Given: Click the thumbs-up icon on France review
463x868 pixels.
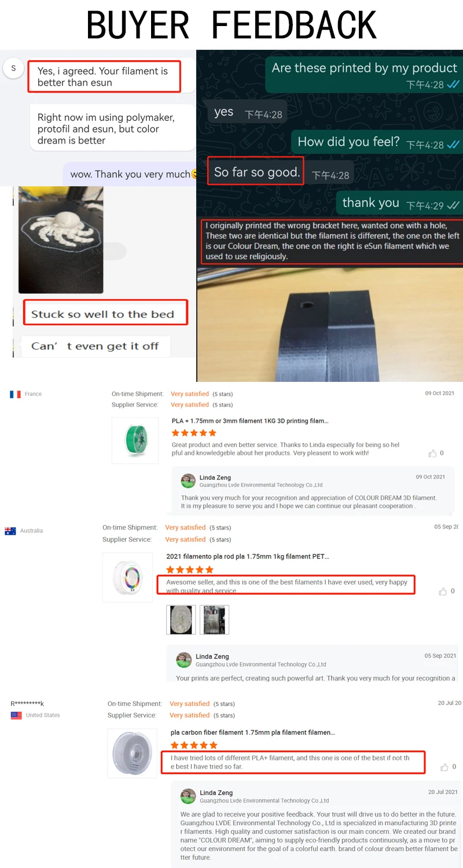Looking at the screenshot, I should pos(432,454).
